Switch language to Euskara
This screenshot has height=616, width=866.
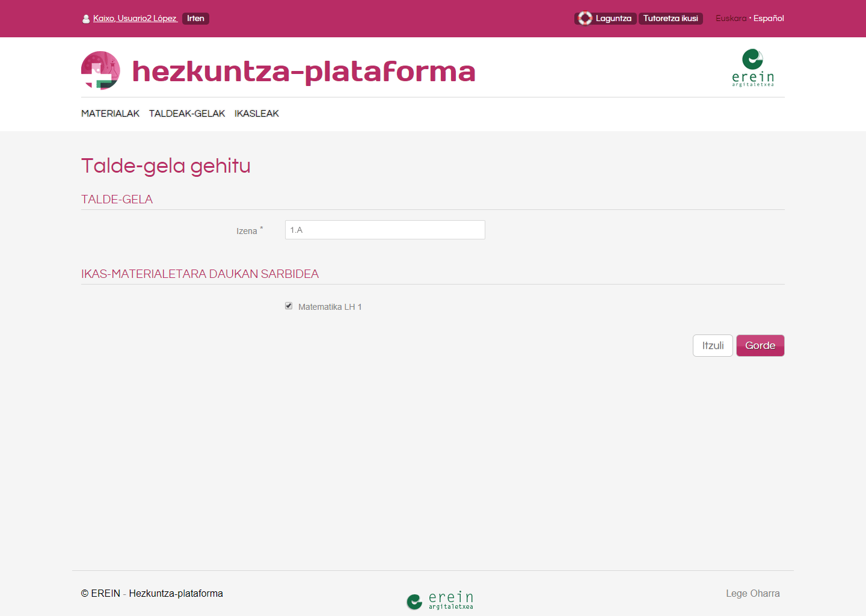tap(731, 19)
